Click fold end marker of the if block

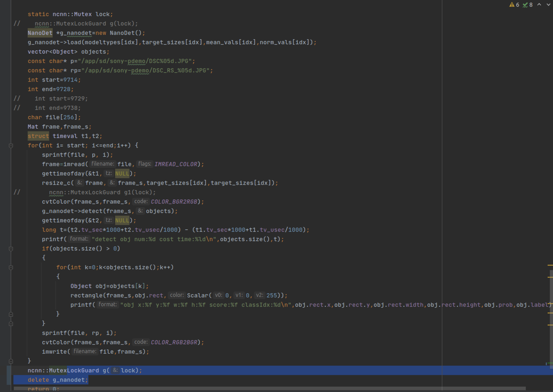click(11, 324)
